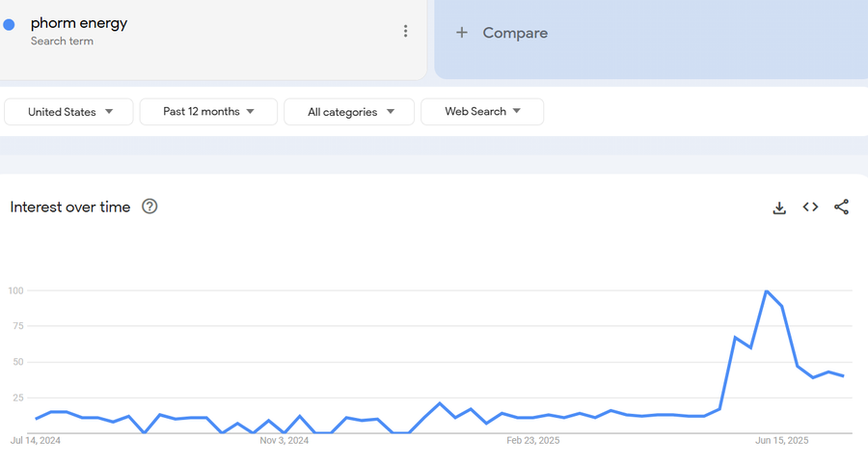The width and height of the screenshot is (868, 468).
Task: Open the three-dot menu for phorm energy
Action: 405,31
